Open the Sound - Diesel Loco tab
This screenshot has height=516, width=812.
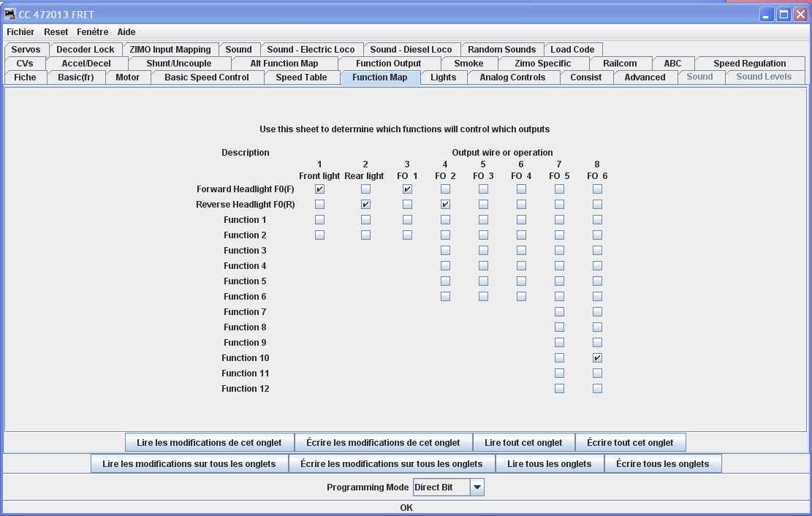point(411,49)
